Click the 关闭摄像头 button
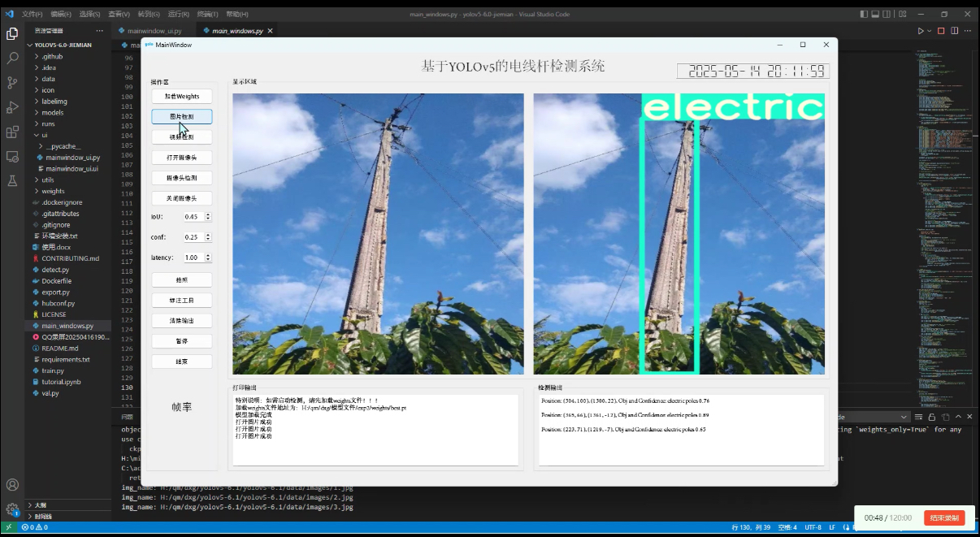 (182, 197)
